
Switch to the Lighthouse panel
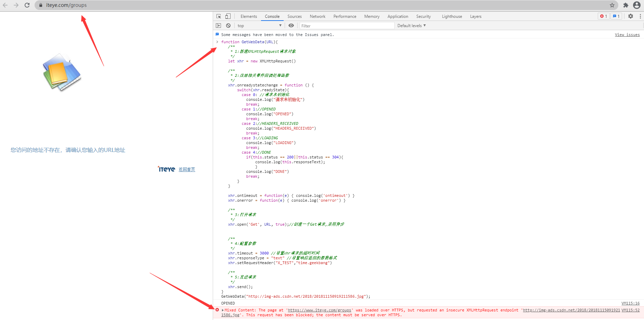coord(451,16)
